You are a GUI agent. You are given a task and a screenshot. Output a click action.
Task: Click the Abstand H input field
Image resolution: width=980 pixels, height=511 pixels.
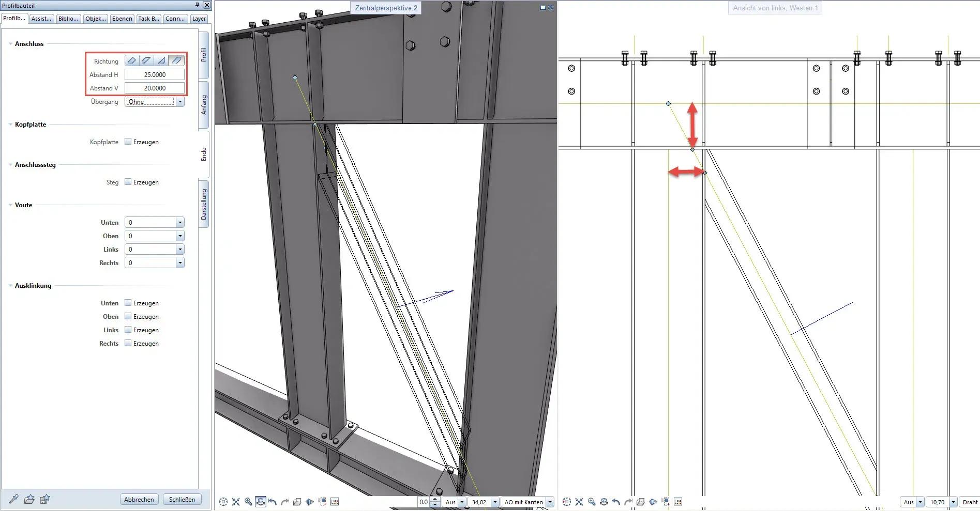(x=154, y=74)
